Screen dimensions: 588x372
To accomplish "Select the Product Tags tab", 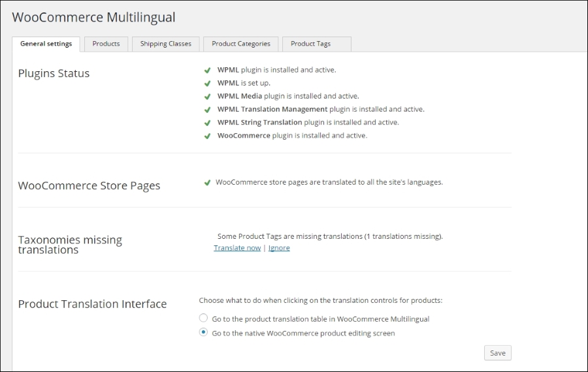I will tap(316, 44).
